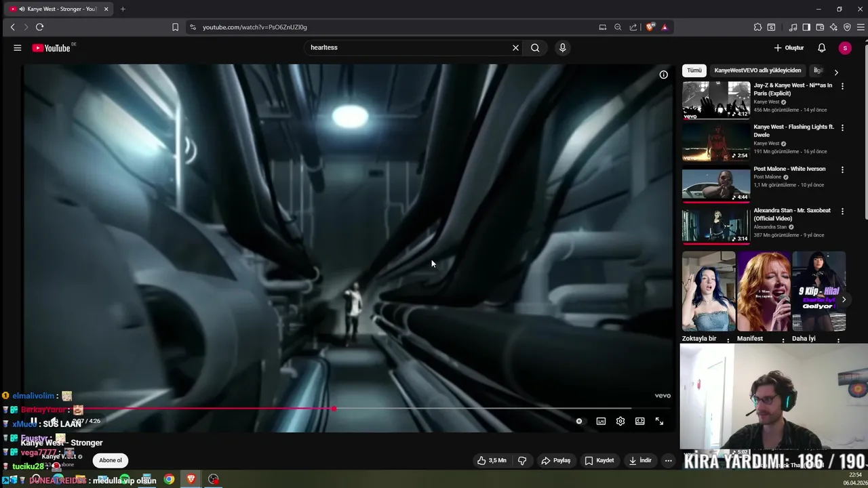
Task: Open the account avatar menu
Action: click(x=844, y=47)
